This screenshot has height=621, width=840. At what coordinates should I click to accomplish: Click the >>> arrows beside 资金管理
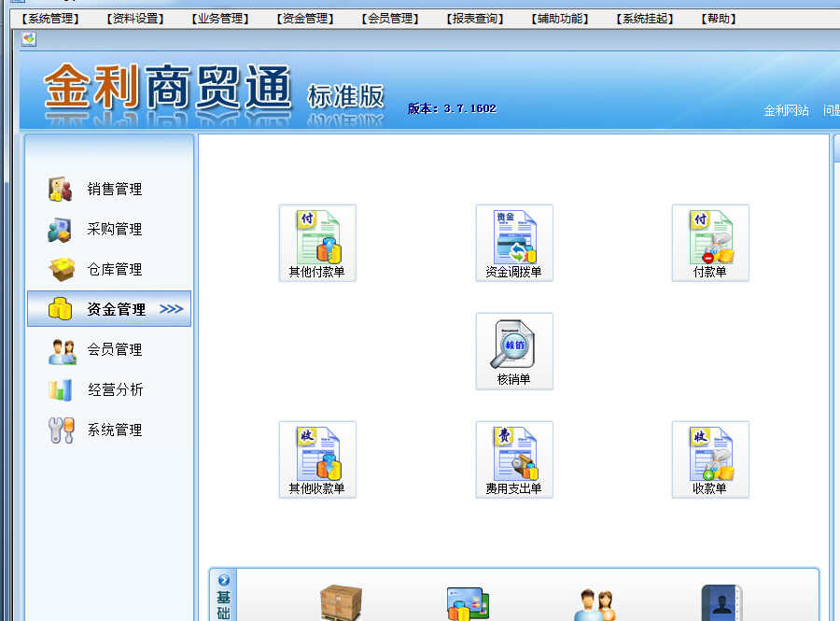172,308
